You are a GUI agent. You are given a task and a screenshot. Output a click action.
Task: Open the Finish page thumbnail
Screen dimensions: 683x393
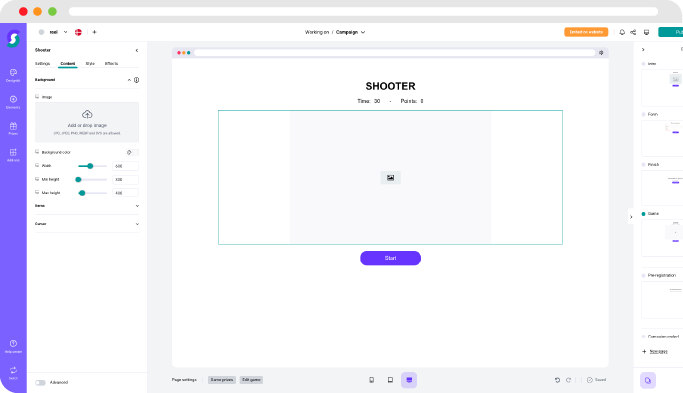(662, 188)
